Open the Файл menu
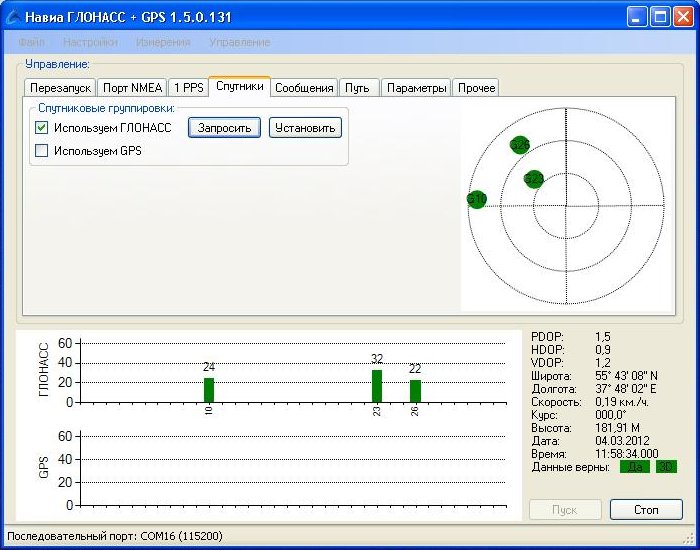Viewport: 700px width, 550px height. point(31,42)
